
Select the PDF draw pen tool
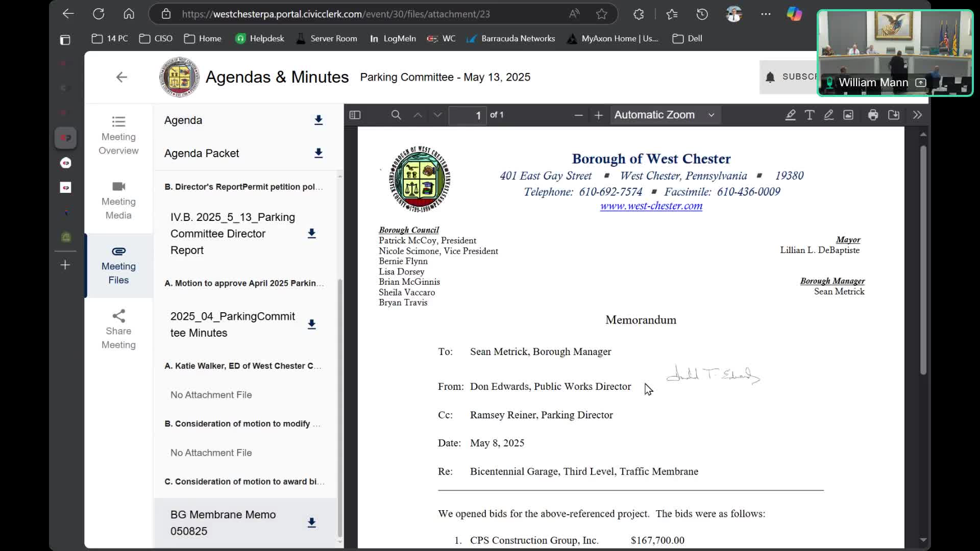tap(829, 115)
